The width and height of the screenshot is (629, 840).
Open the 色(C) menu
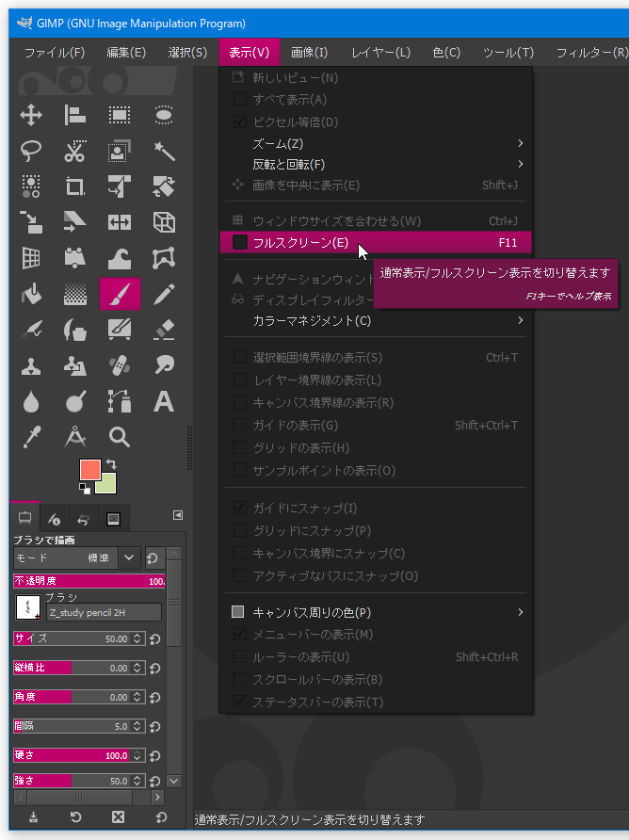[x=446, y=53]
